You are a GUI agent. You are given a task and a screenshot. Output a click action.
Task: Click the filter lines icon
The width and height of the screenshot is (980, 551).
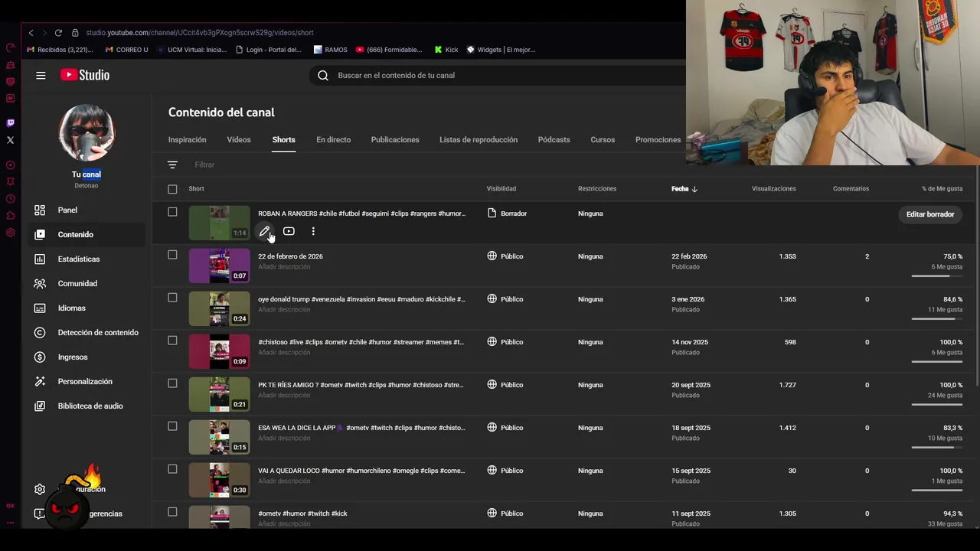[172, 165]
